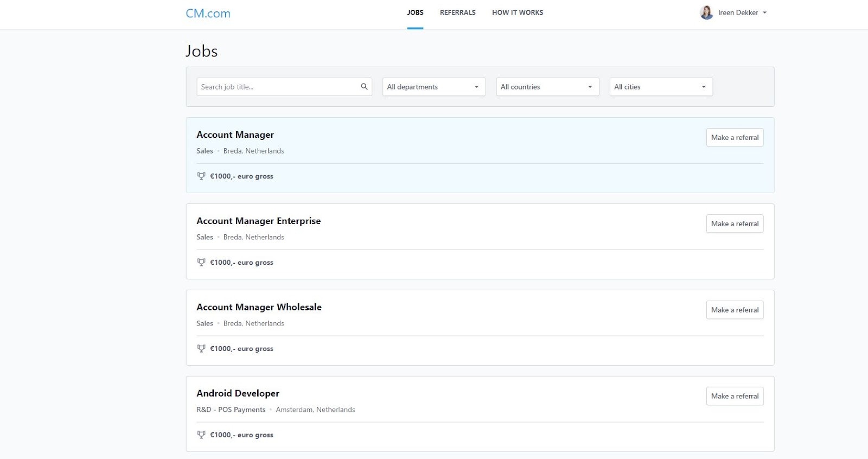Focus the Search job title field
The width and height of the screenshot is (868, 459).
coord(278,87)
